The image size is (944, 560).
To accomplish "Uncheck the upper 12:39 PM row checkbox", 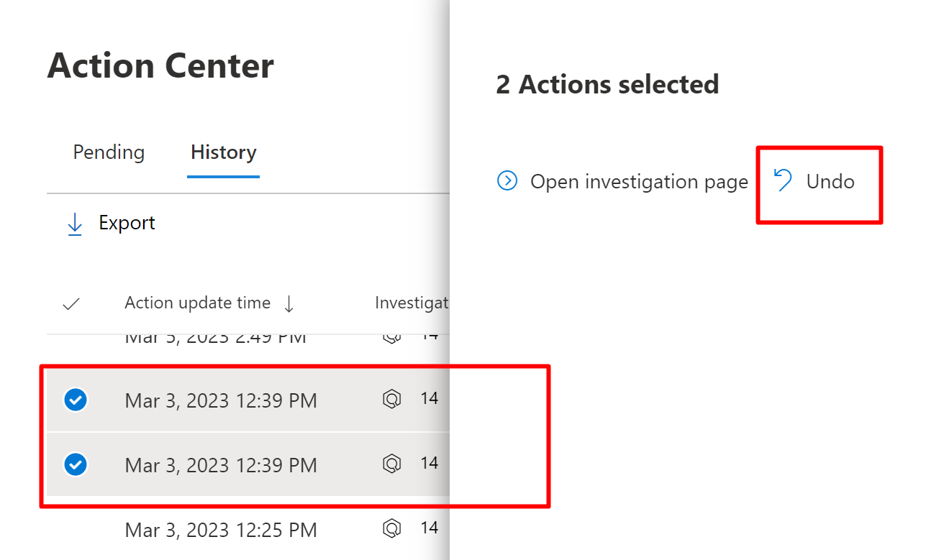I will (76, 400).
